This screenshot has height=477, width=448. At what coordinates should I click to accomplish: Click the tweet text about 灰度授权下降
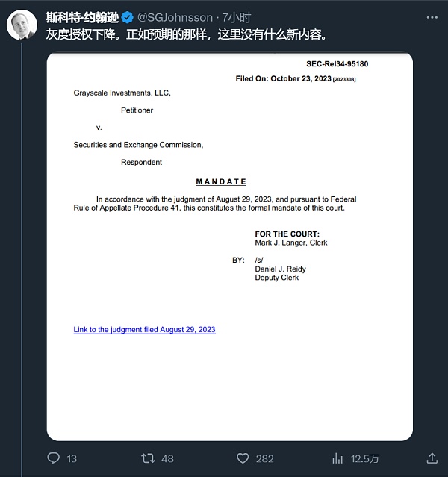(x=187, y=34)
